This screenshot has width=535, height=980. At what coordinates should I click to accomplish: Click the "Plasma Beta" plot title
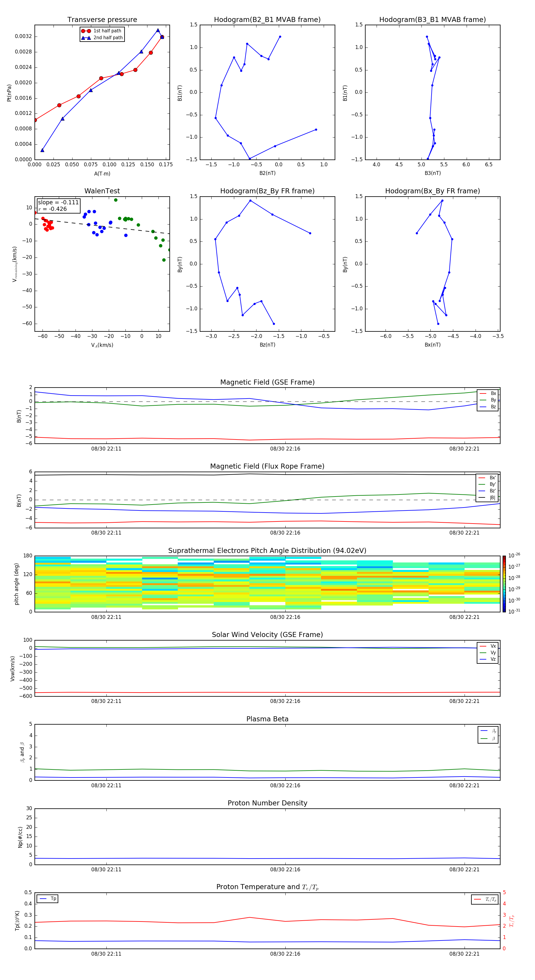click(267, 719)
